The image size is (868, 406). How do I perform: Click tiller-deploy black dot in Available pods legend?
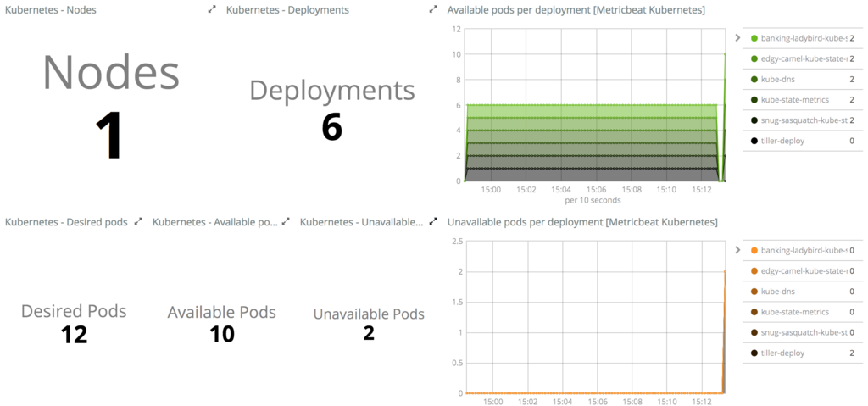coord(754,141)
